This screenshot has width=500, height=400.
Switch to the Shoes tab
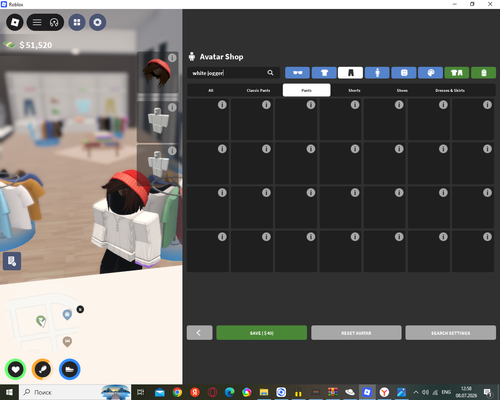point(402,90)
